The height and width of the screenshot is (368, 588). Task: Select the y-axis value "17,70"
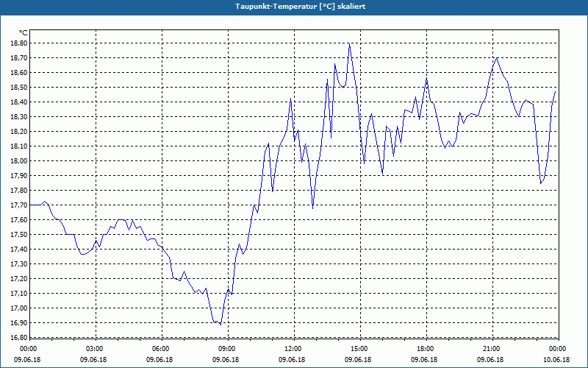coord(19,205)
